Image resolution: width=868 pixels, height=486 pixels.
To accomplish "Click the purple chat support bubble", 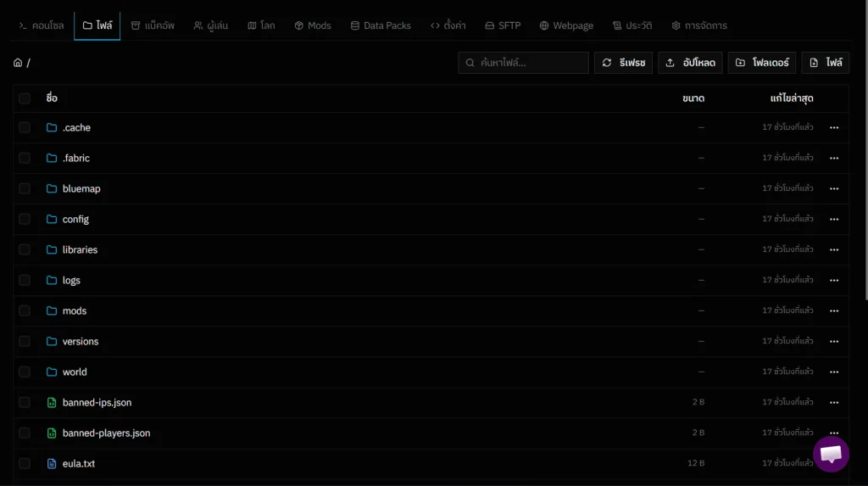I will 831,454.
